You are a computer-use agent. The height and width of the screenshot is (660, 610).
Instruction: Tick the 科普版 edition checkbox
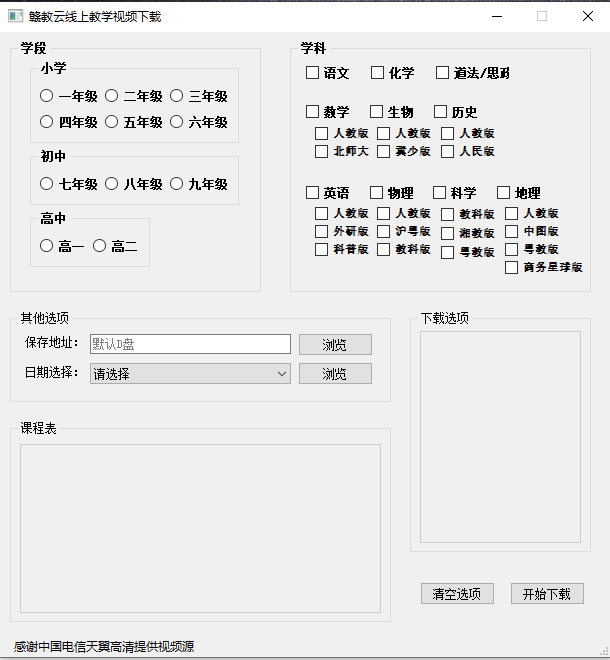pyautogui.click(x=321, y=250)
